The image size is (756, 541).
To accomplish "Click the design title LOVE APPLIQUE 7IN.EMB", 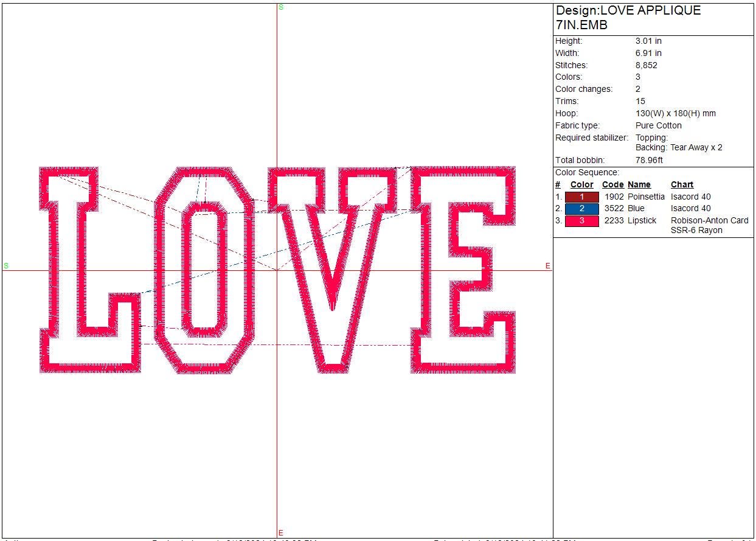I will pos(628,18).
